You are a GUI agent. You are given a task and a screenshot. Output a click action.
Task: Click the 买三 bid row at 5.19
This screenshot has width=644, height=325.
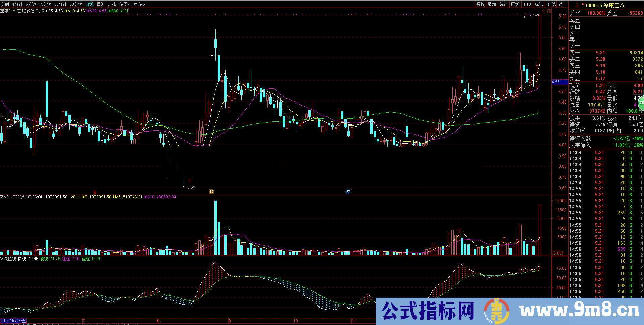pyautogui.click(x=606, y=66)
